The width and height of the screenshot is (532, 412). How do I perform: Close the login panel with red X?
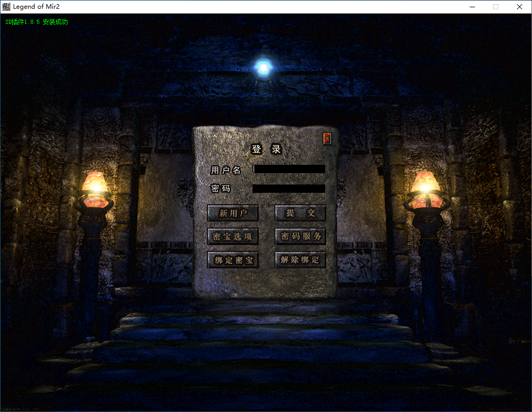[x=327, y=138]
